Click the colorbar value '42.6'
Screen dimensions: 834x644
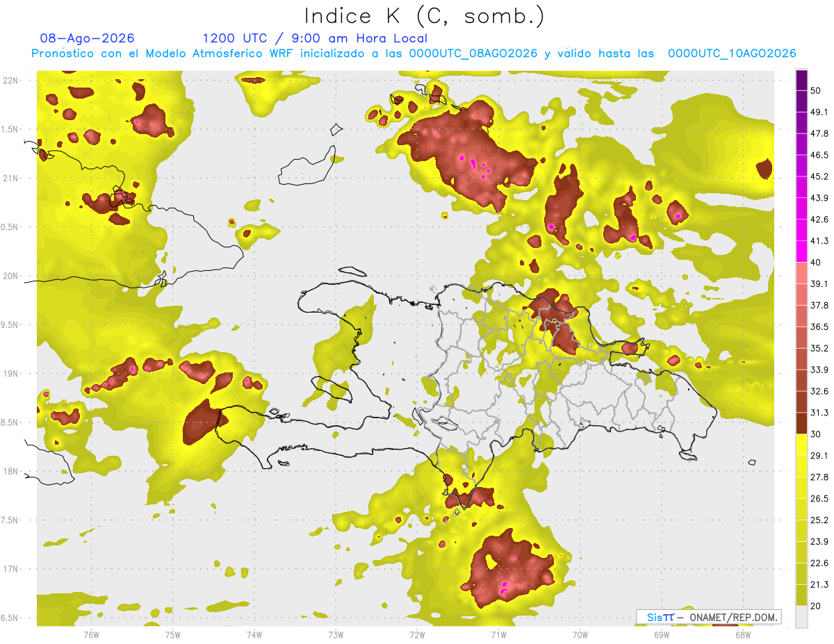(x=819, y=220)
